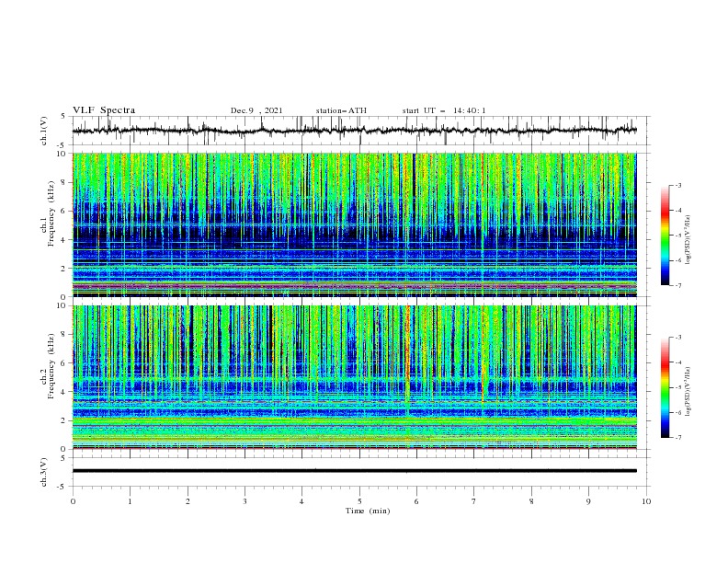The image size is (728, 563).
Task: Click the lower PSD color scale bar
Action: click(x=665, y=387)
